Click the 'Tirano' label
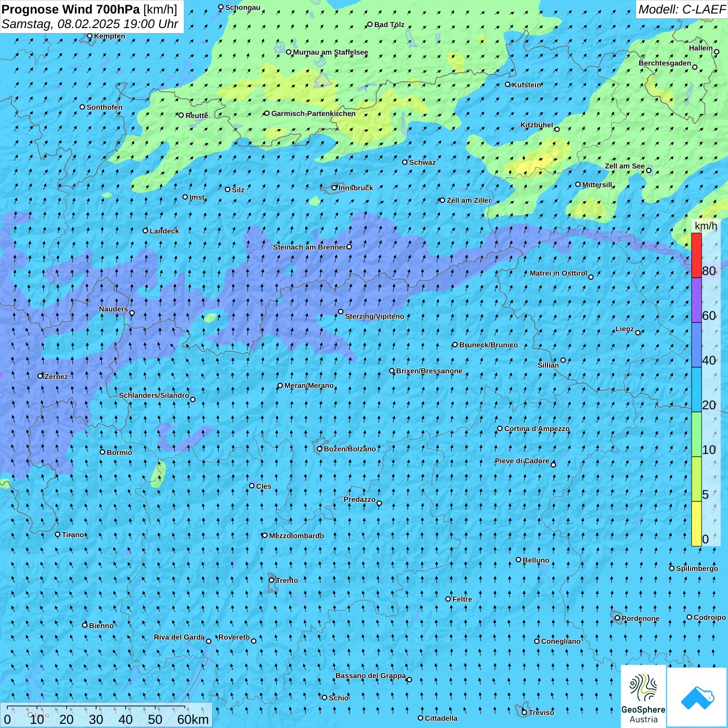Image resolution: width=728 pixels, height=728 pixels. point(73,535)
